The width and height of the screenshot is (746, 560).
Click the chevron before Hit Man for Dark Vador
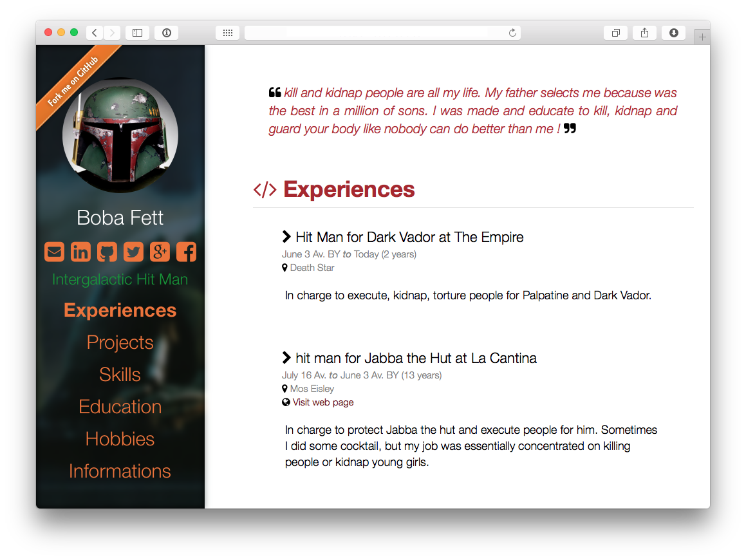pos(286,236)
